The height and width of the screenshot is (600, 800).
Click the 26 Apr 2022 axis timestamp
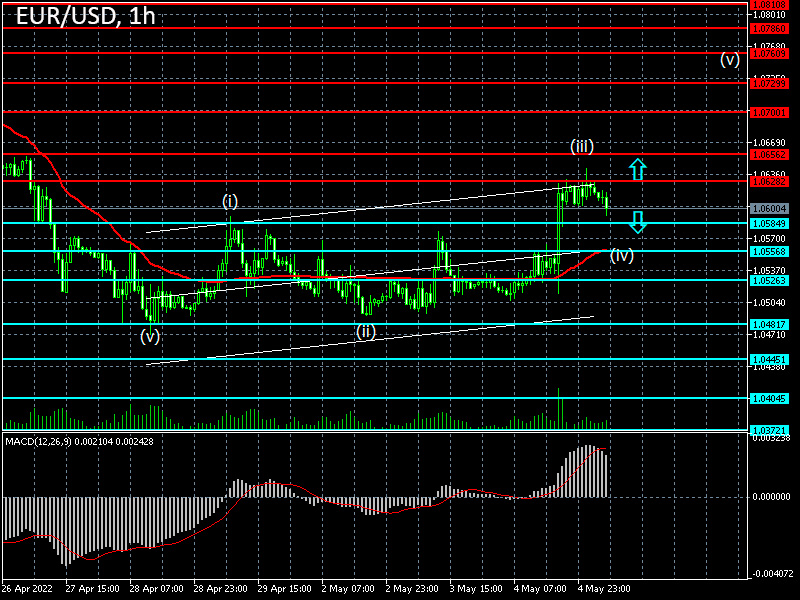28,589
